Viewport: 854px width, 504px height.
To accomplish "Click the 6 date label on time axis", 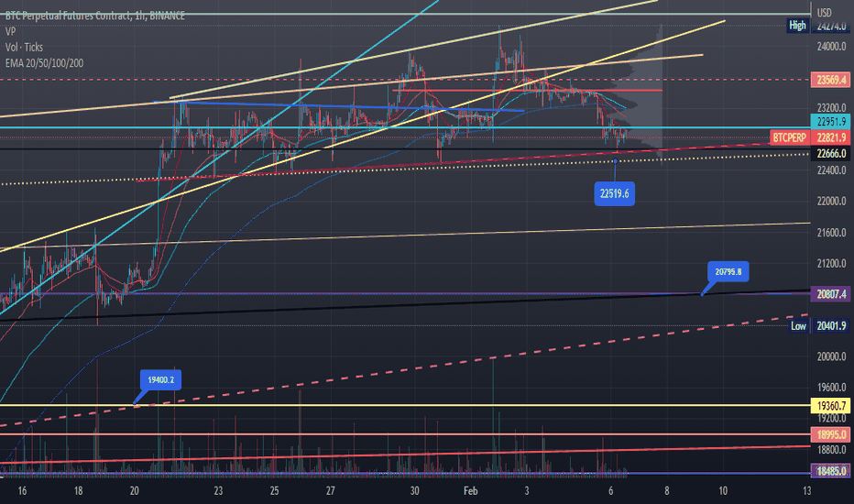I will [x=610, y=491].
